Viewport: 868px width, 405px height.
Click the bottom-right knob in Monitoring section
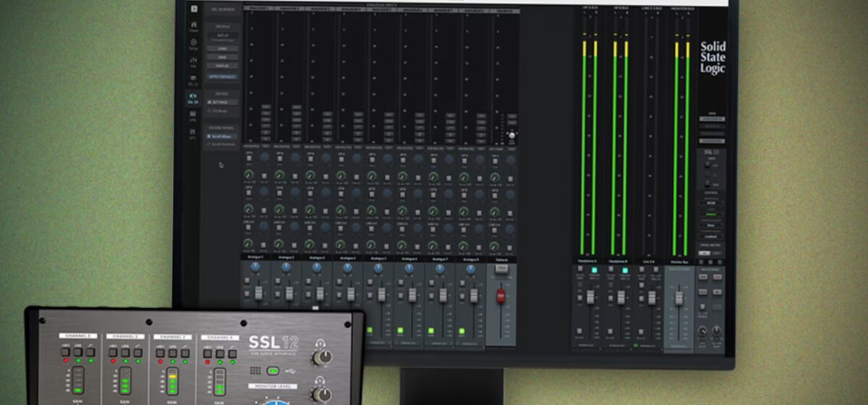click(717, 331)
